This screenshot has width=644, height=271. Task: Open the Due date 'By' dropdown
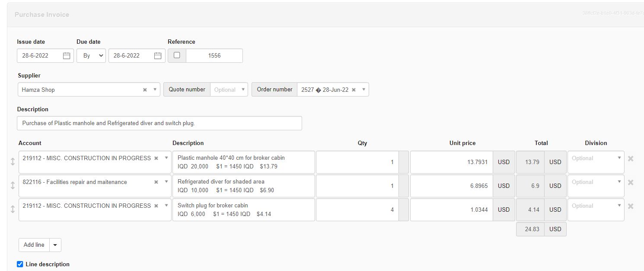pos(91,56)
